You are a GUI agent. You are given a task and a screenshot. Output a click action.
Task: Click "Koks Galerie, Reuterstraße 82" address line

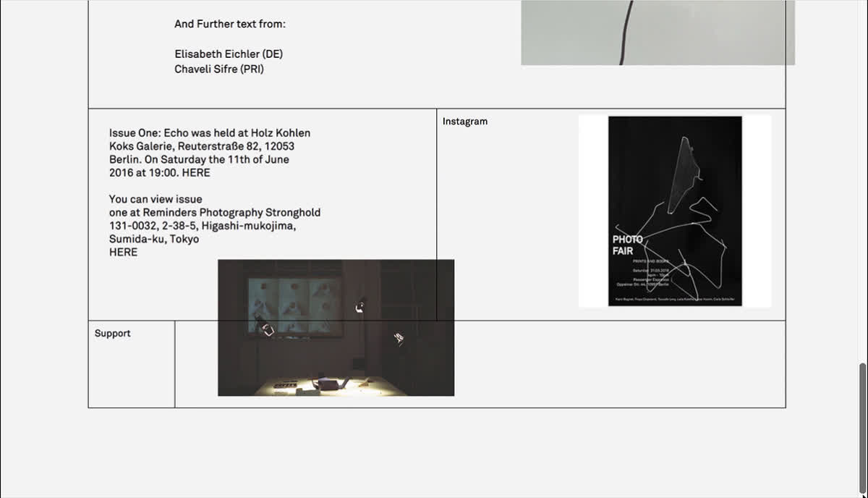pos(202,146)
